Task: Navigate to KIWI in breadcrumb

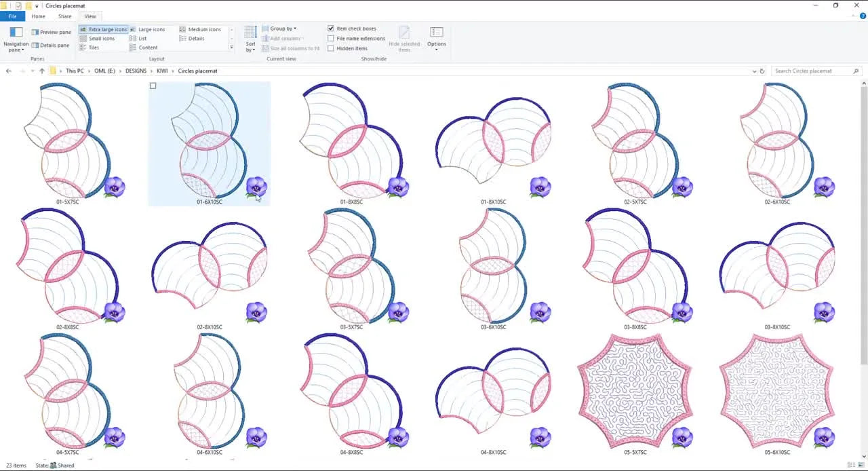Action: [x=162, y=71]
